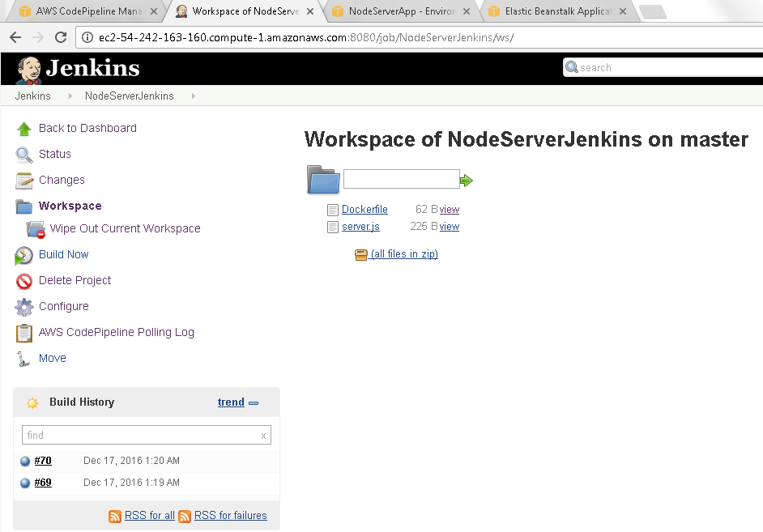Select the Workspace of NodeServer tab

(245, 11)
